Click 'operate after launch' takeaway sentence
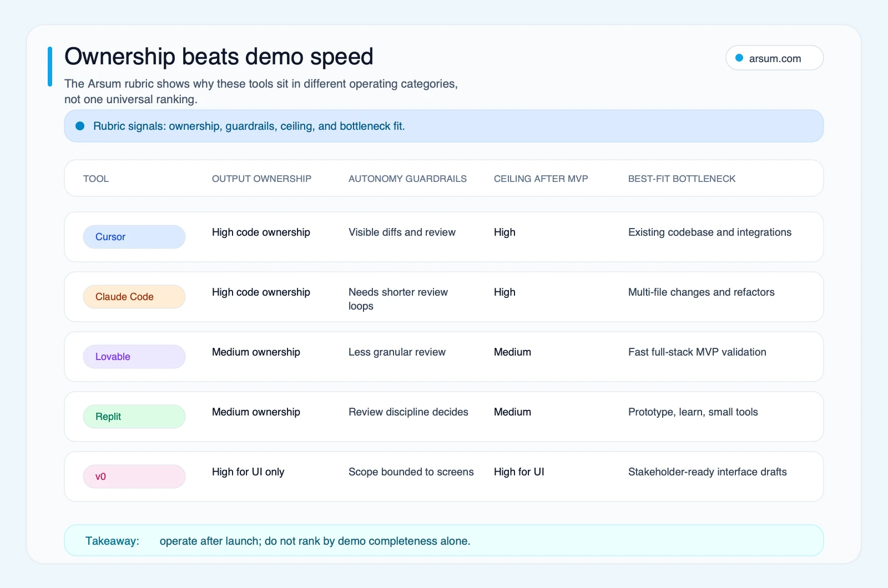The image size is (888, 588). [315, 541]
